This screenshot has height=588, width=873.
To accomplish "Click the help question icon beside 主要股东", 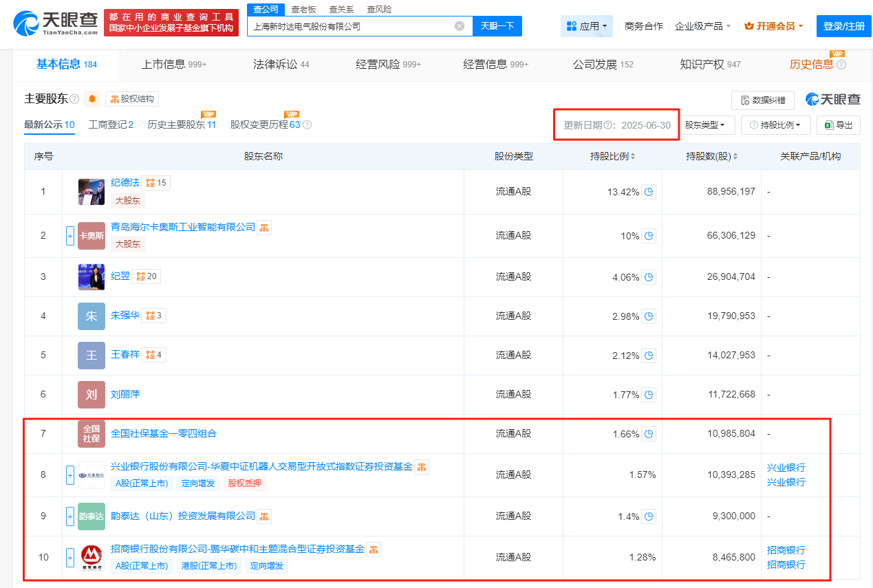I will tap(74, 99).
